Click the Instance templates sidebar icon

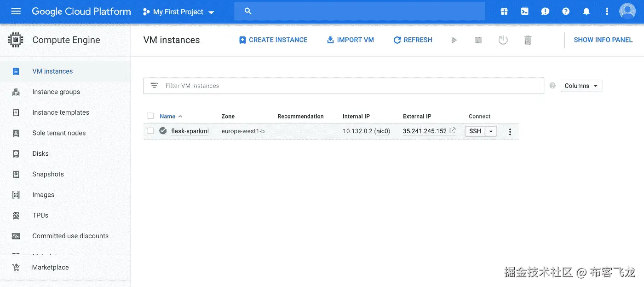(16, 112)
